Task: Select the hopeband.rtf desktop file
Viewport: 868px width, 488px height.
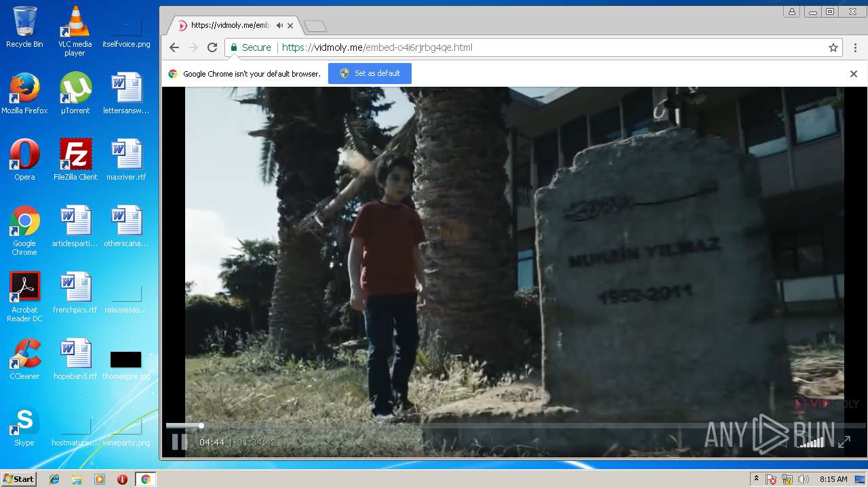Action: point(75,359)
